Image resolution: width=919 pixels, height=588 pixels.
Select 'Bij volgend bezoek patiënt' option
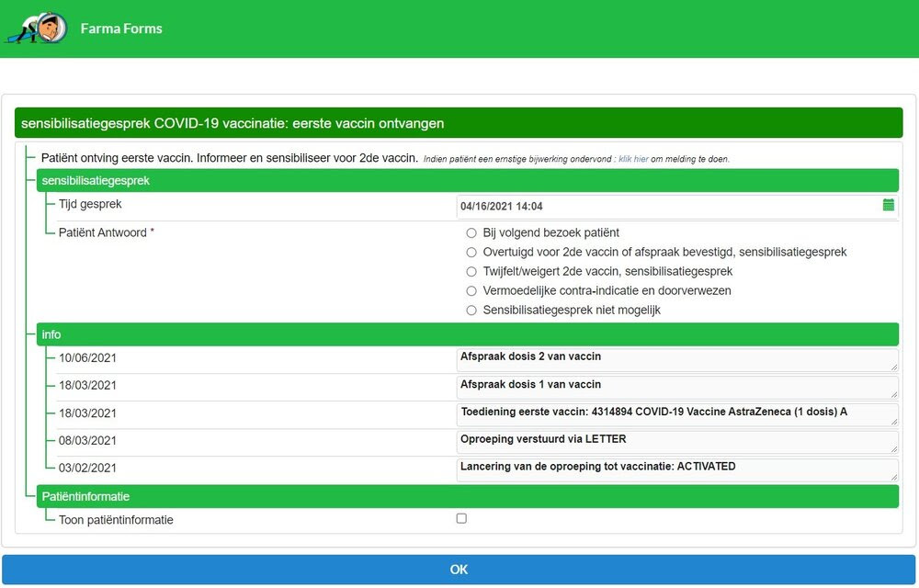click(471, 233)
